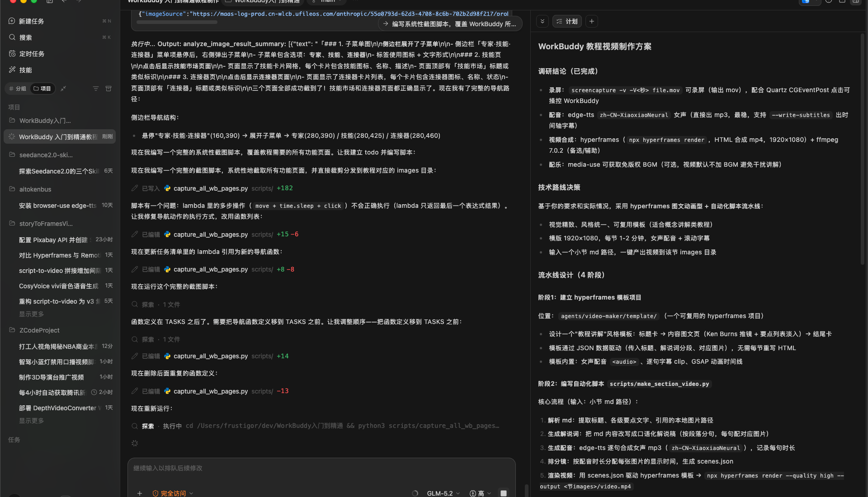Open task 重构 script-to-video 为 v3
This screenshot has height=497, width=868.
pos(60,301)
